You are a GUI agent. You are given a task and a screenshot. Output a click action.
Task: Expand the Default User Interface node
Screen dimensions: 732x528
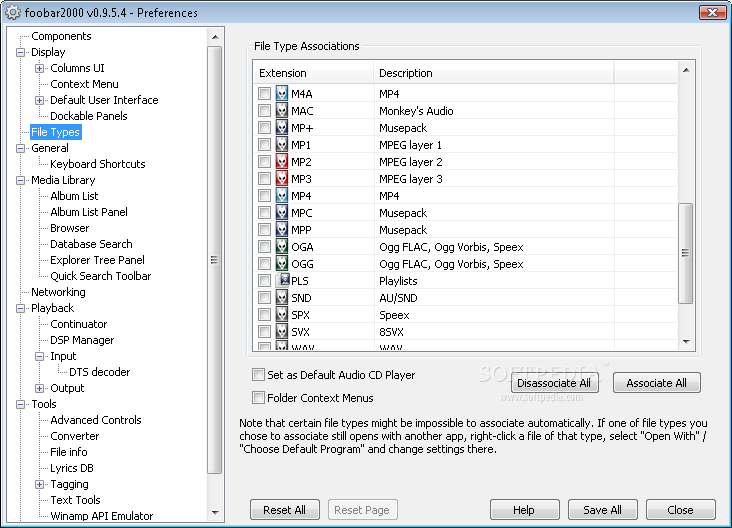click(40, 100)
